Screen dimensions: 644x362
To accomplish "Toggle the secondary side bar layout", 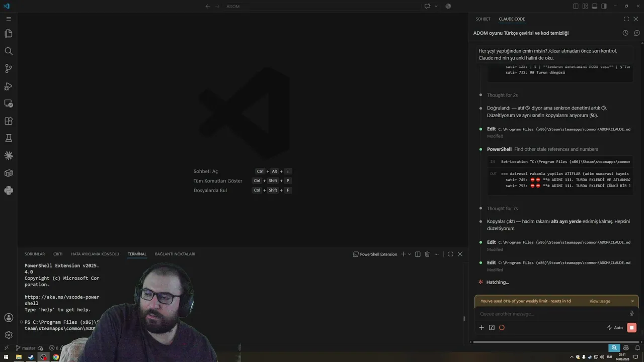I will (604, 6).
